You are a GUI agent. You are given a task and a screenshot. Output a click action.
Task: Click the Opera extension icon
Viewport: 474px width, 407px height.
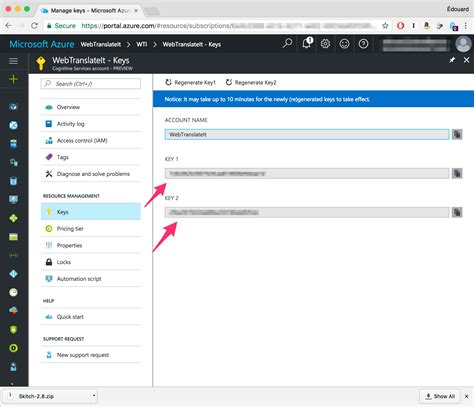point(401,26)
